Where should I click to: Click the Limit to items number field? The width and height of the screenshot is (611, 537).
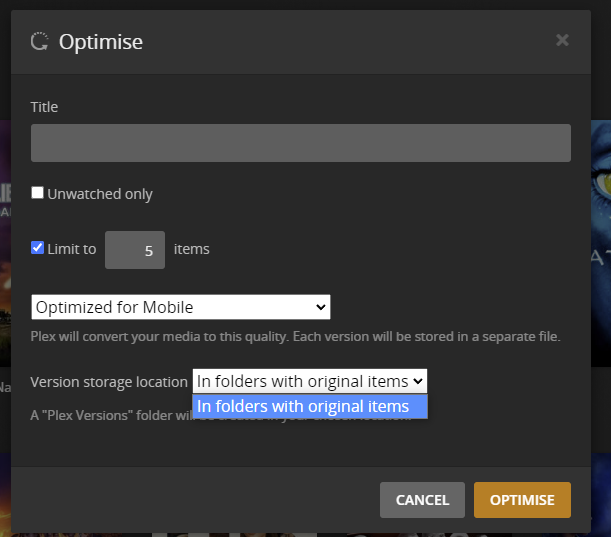tap(135, 250)
